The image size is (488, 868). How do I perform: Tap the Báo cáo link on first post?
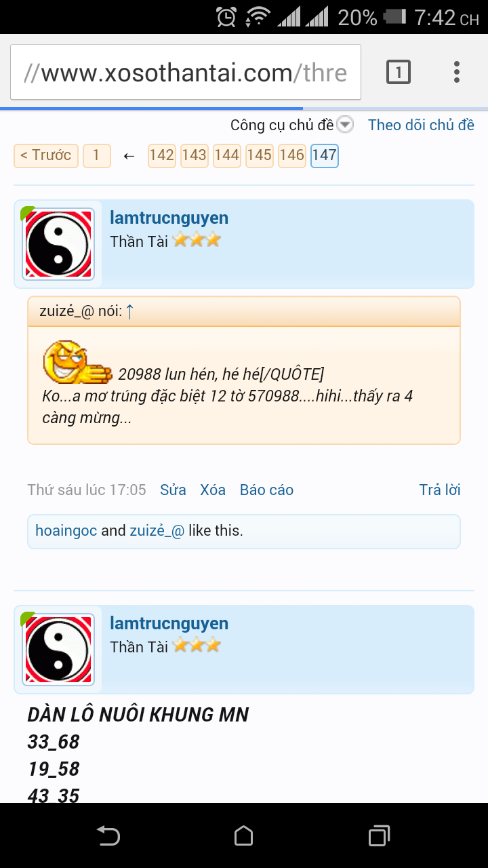point(266,490)
